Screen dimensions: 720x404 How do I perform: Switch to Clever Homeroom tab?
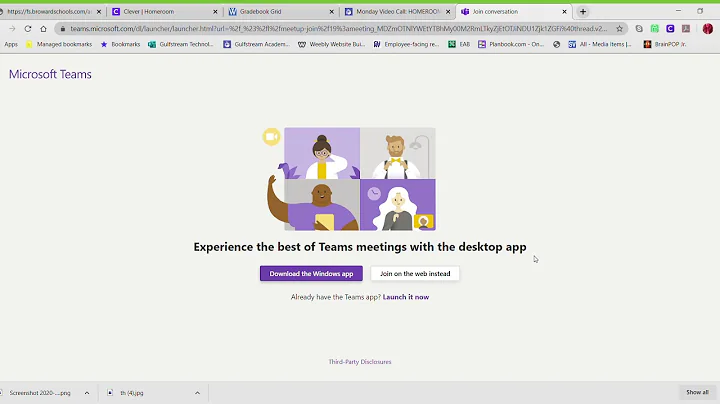tap(163, 11)
